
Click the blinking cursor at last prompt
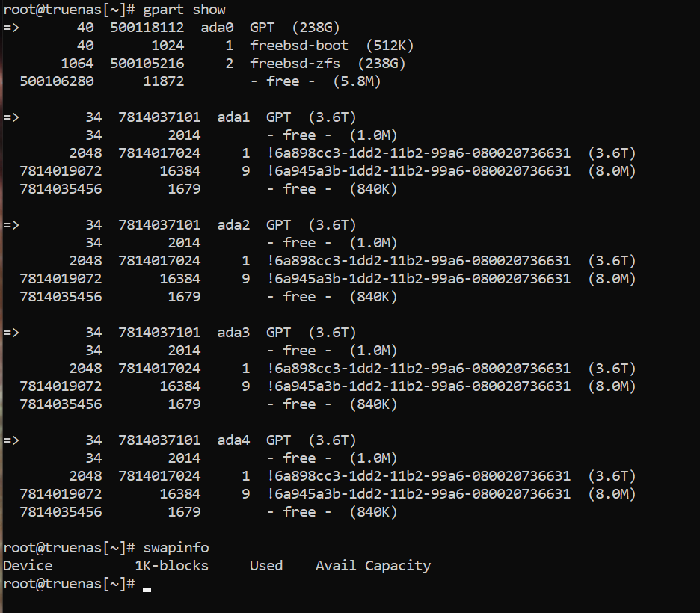point(147,589)
